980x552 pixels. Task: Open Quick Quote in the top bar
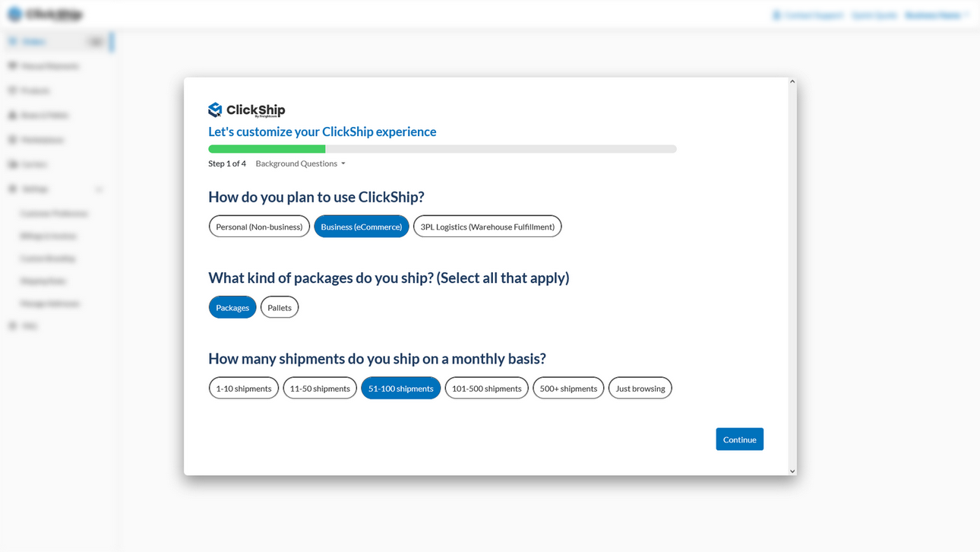(x=874, y=15)
